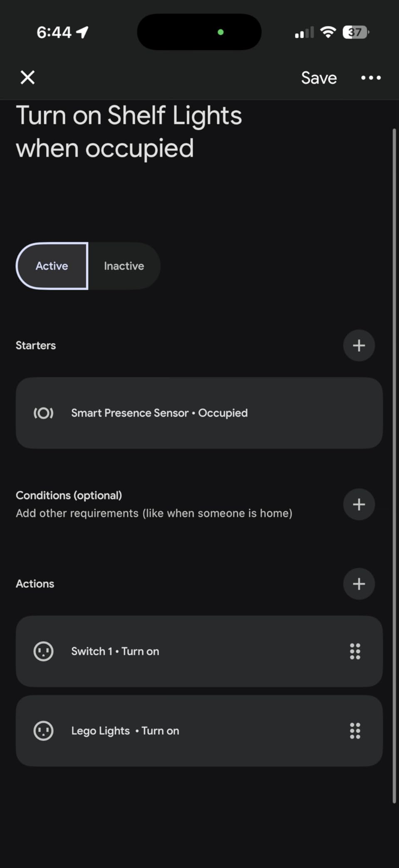399x868 pixels.
Task: Tap the Conditions (optional) heading
Action: 69,495
